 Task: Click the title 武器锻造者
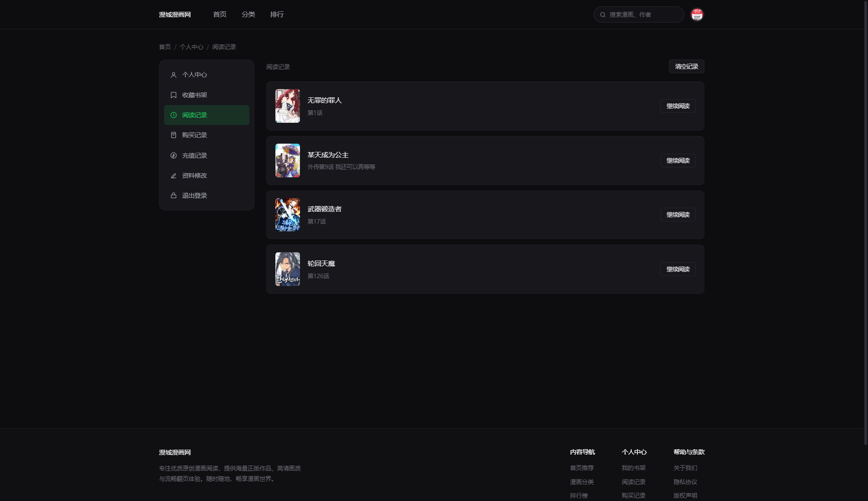click(324, 209)
